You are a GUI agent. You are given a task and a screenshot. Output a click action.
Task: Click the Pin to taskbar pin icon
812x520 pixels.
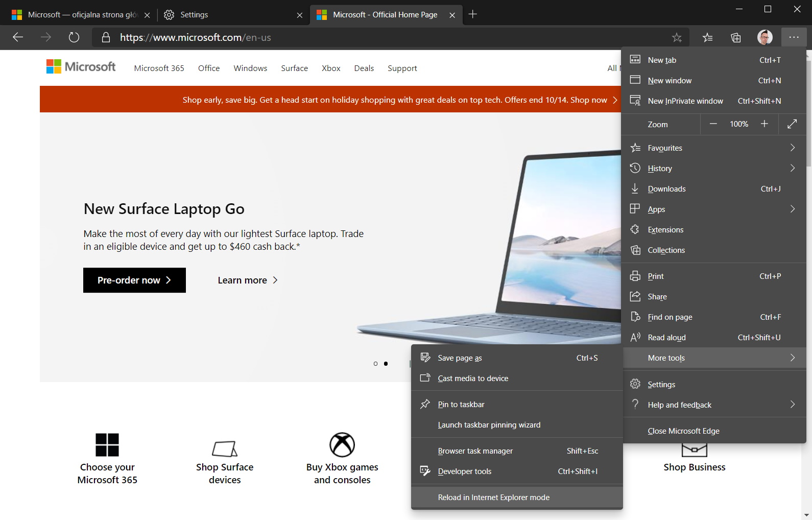pyautogui.click(x=425, y=405)
